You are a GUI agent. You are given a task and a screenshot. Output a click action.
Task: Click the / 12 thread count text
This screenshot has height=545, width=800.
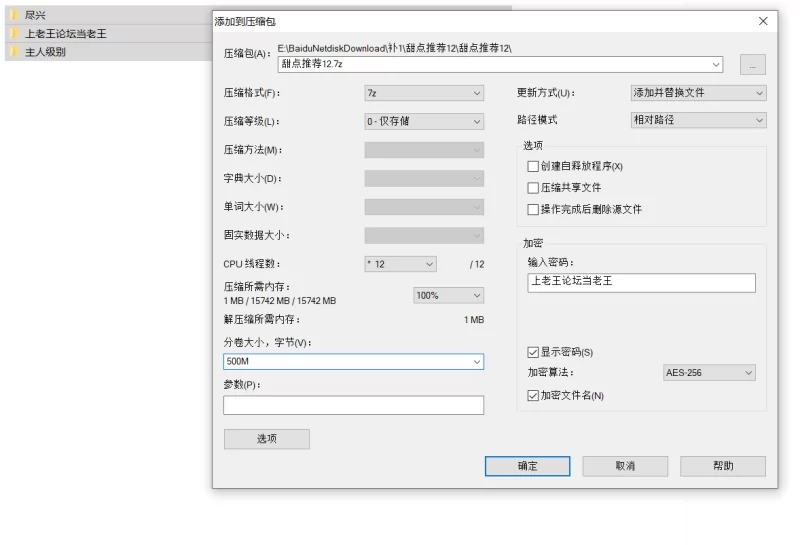477,264
